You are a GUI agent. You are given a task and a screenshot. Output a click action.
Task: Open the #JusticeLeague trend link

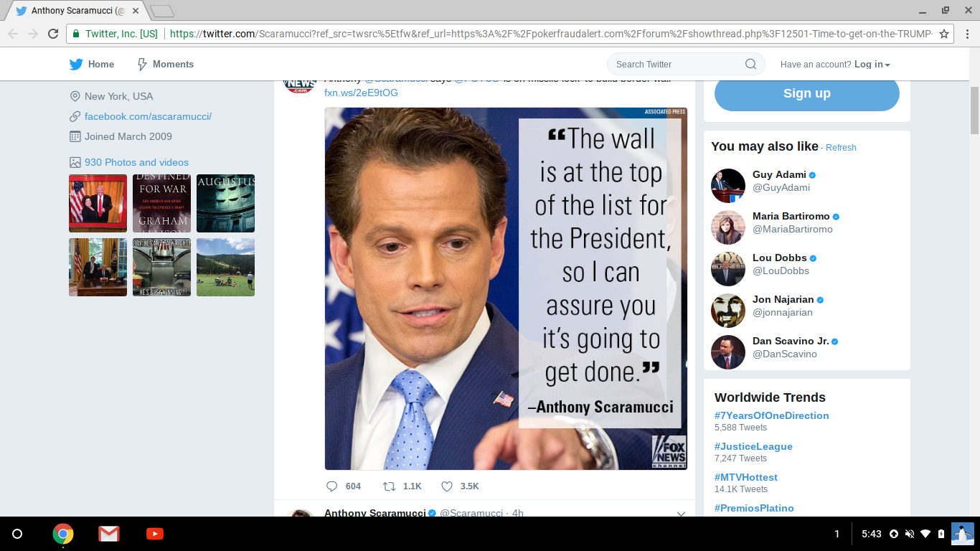pos(753,446)
